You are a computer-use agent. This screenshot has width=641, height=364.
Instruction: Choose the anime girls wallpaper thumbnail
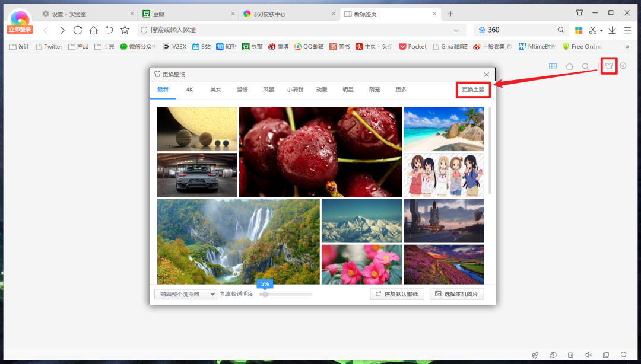[443, 175]
